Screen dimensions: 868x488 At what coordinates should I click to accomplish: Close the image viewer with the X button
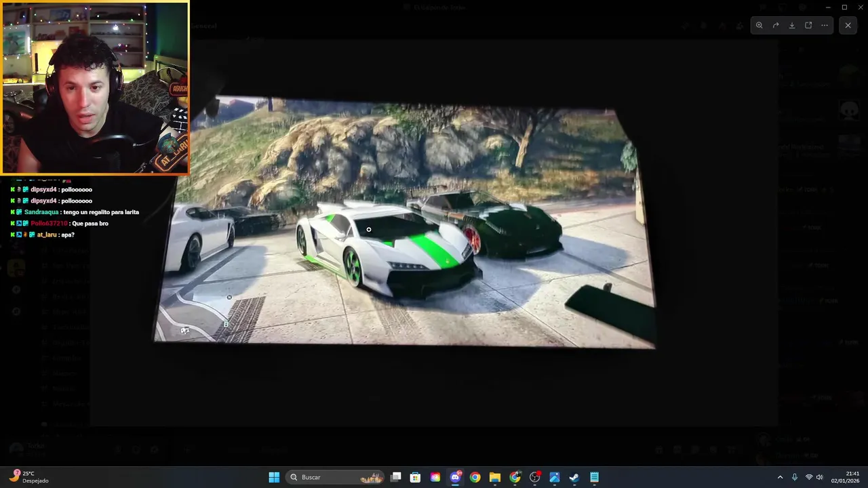tap(848, 25)
